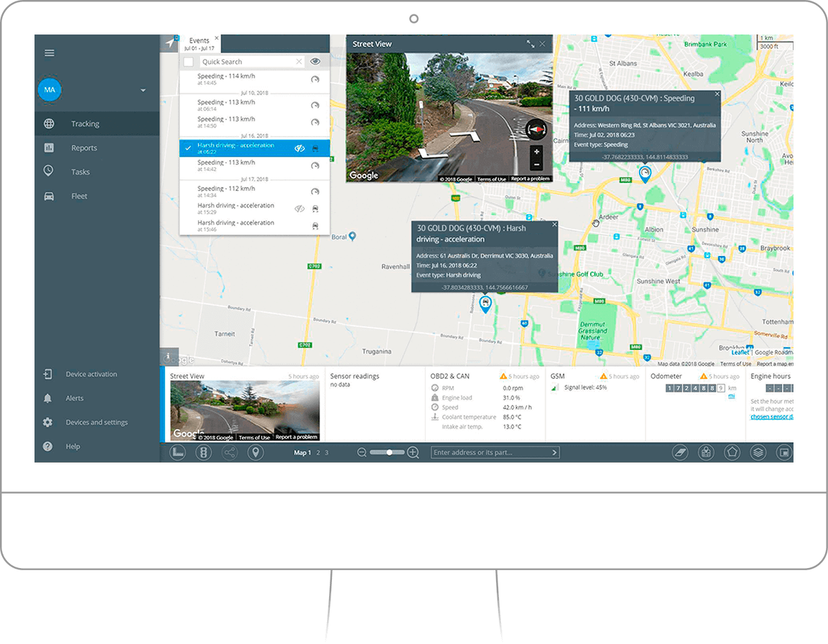
Task: Open Reports in the sidebar
Action: coord(83,148)
